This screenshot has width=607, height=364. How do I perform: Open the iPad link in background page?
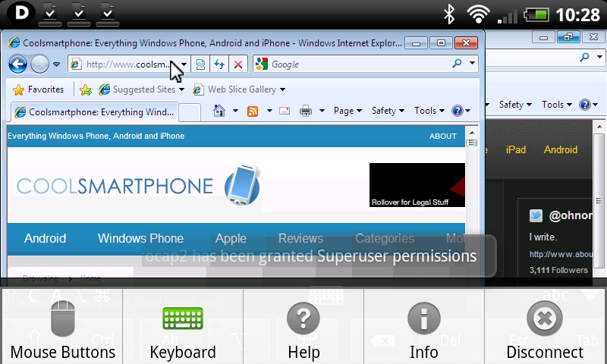pyautogui.click(x=516, y=149)
